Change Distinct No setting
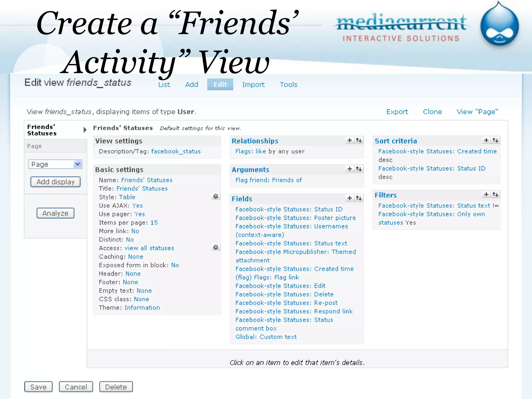Viewport: 532px width, 399px height. coord(130,240)
